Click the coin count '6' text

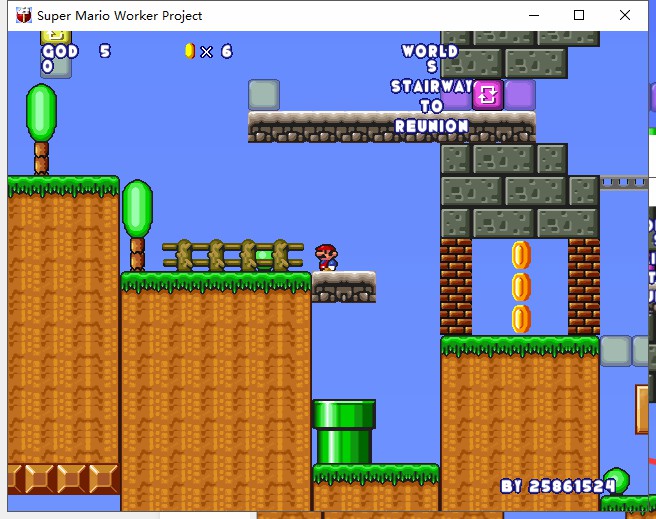pos(227,51)
